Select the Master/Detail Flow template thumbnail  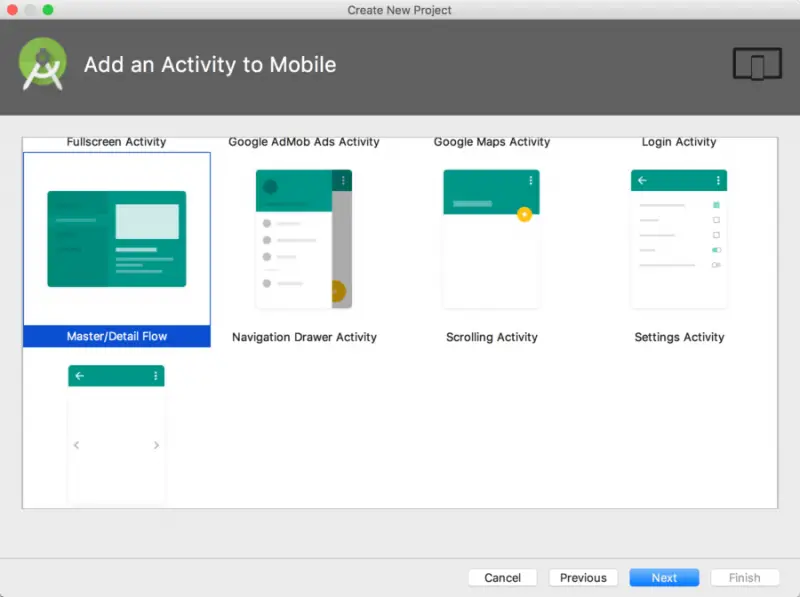tap(117, 239)
